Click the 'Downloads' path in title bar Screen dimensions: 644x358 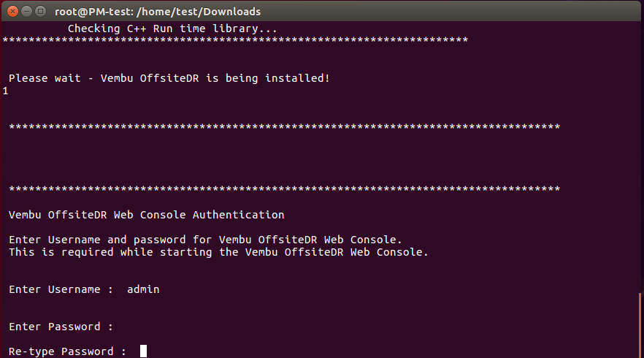231,12
